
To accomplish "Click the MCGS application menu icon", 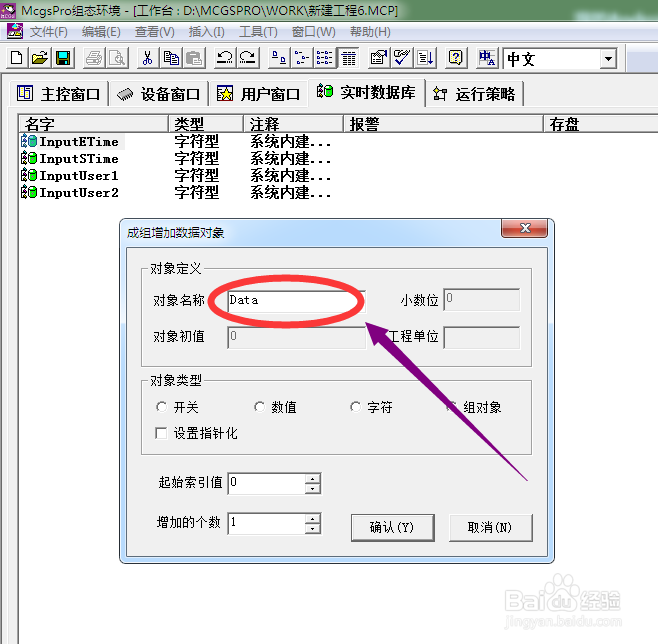I will (15, 31).
